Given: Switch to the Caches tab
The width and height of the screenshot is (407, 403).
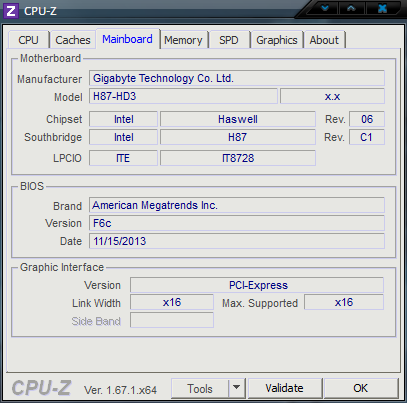Looking at the screenshot, I should tap(73, 40).
